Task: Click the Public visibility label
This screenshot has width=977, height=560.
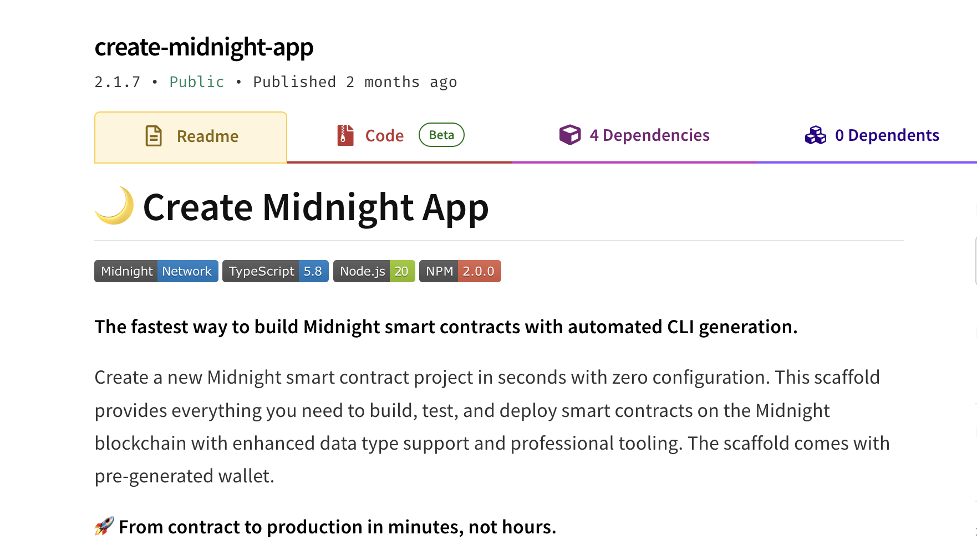Action: coord(196,82)
